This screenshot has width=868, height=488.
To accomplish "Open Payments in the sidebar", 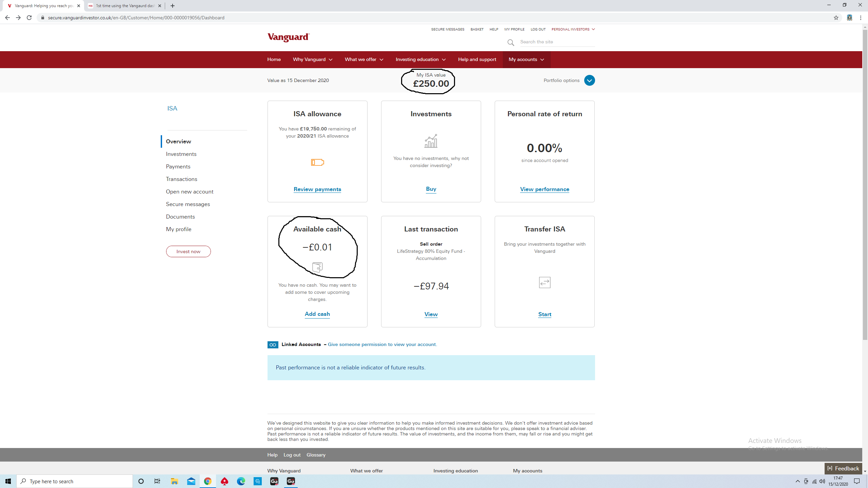I will [x=178, y=167].
